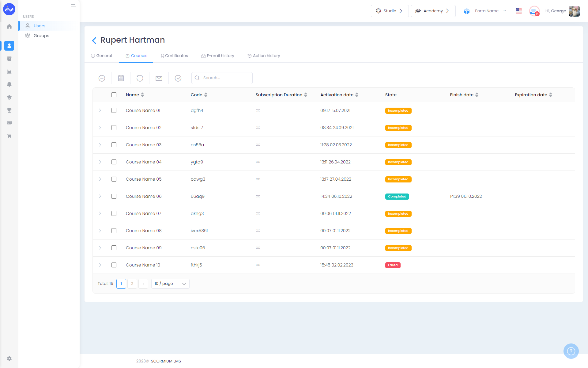This screenshot has height=368, width=588.
Task: Click the calendar icon in the toolbar
Action: click(x=121, y=78)
